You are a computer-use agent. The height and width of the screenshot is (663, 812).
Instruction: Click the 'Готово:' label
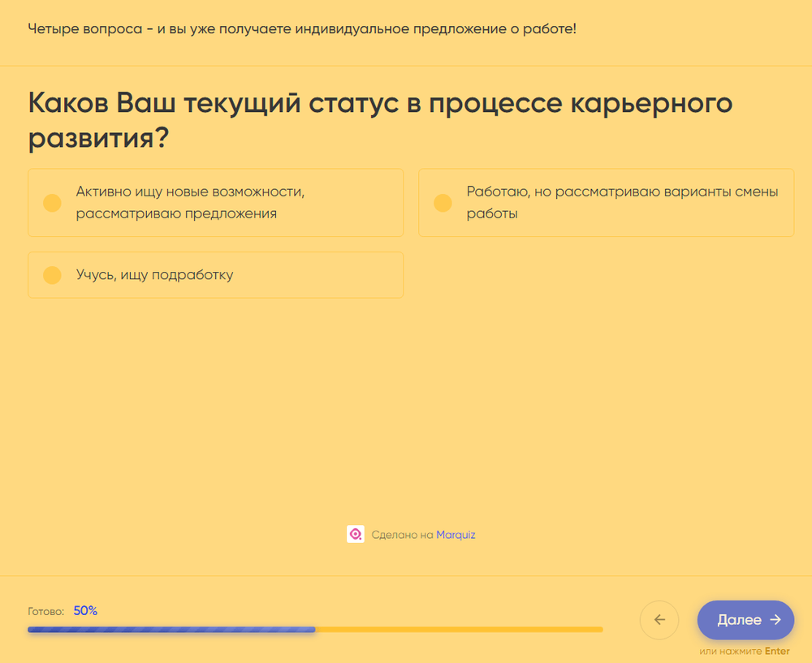[x=46, y=611]
